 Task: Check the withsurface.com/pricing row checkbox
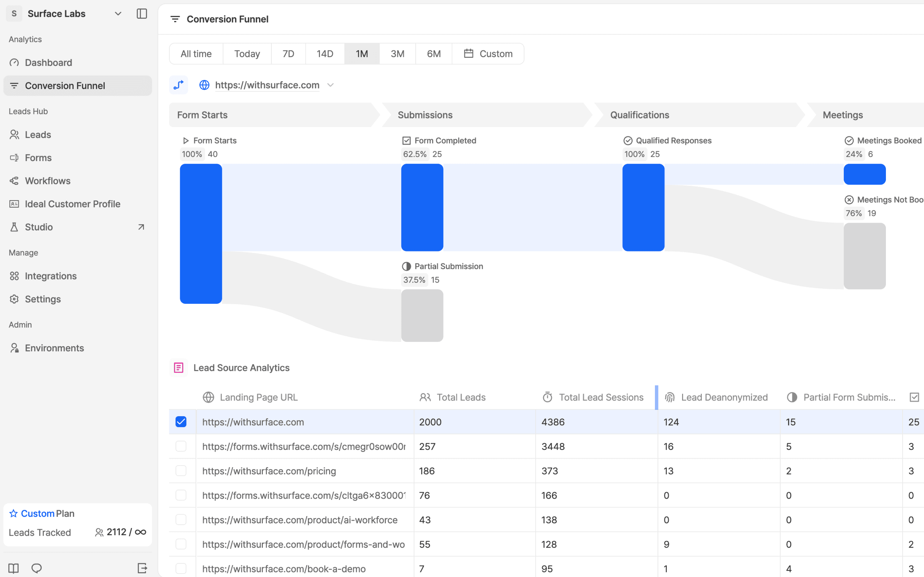click(x=181, y=471)
